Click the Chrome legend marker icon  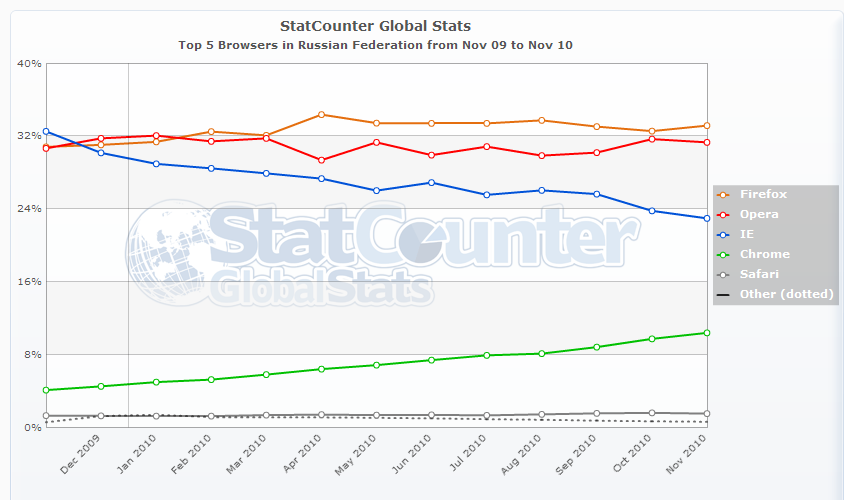pyautogui.click(x=723, y=254)
